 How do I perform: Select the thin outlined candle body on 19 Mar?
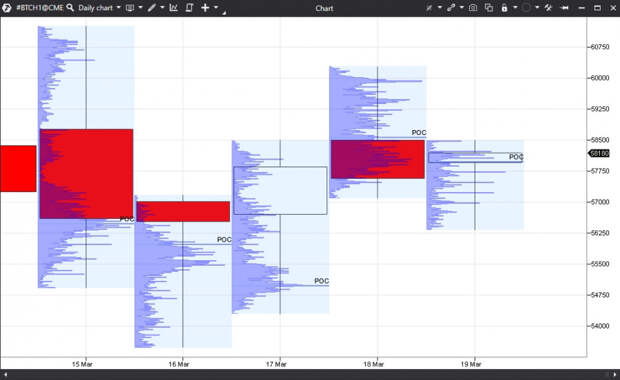click(475, 157)
